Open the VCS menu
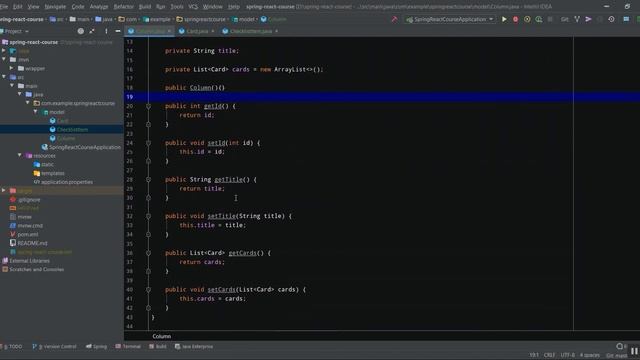Image resolution: width=640 pixels, height=360 pixels. 193,7
